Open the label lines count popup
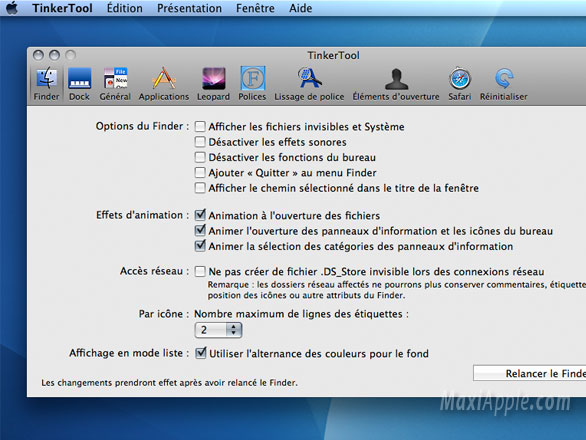This screenshot has width=586, height=440. tap(218, 330)
